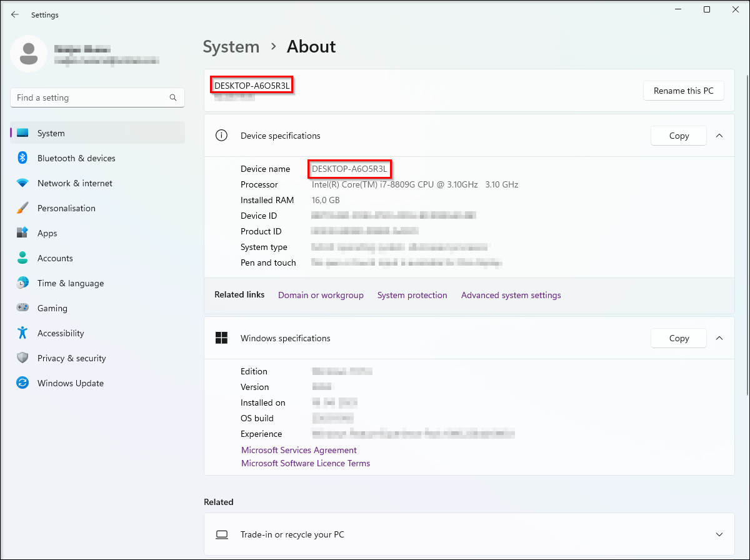Viewport: 750px width, 560px height.
Task: Select Accounts in the sidebar
Action: 55,258
